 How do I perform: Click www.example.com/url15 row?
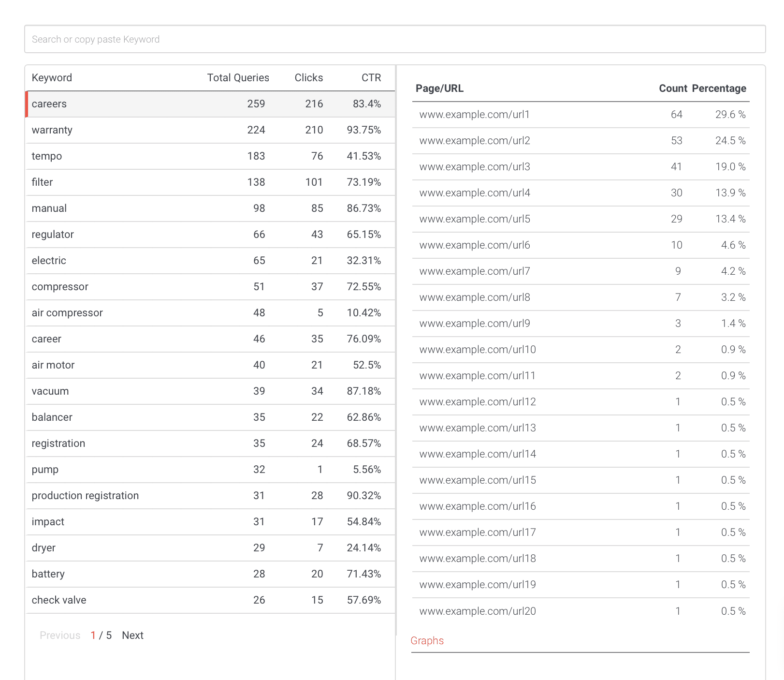pyautogui.click(x=581, y=480)
